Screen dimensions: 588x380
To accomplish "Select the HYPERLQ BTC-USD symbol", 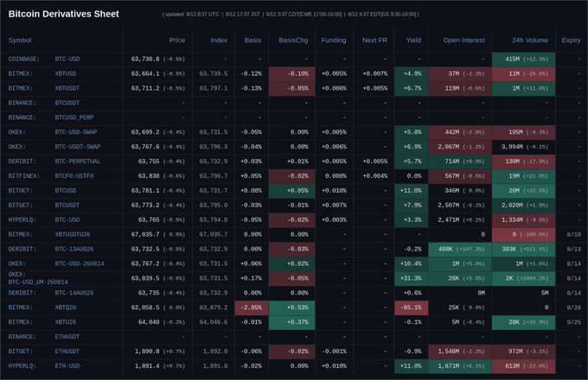I will pyautogui.click(x=67, y=219).
